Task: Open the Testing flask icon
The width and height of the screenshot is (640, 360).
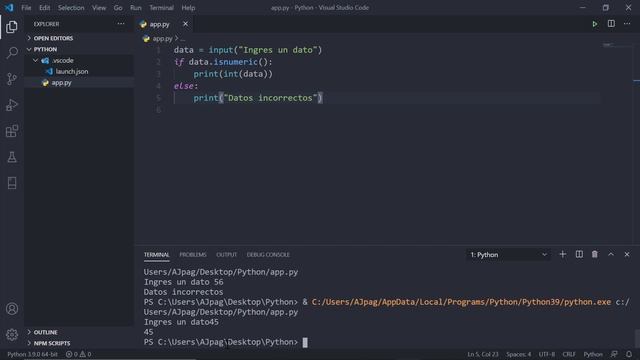Action: tap(12, 157)
